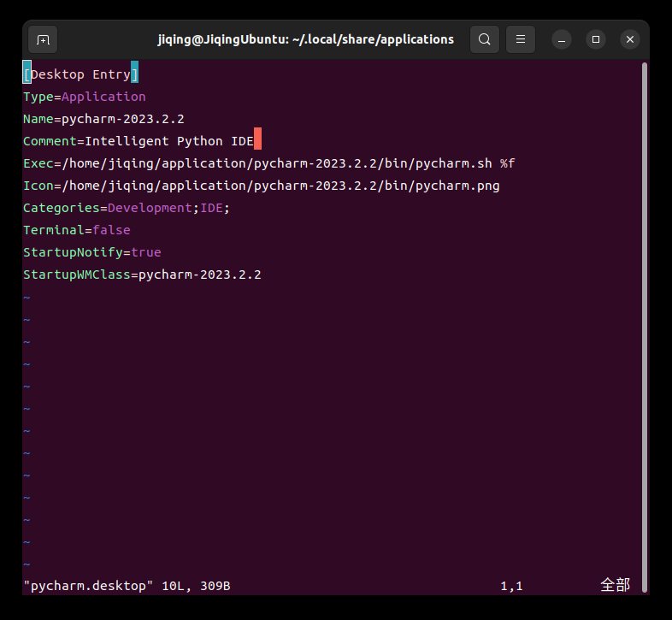Close the terminal window
Image resolution: width=672 pixels, height=620 pixels.
click(x=630, y=39)
